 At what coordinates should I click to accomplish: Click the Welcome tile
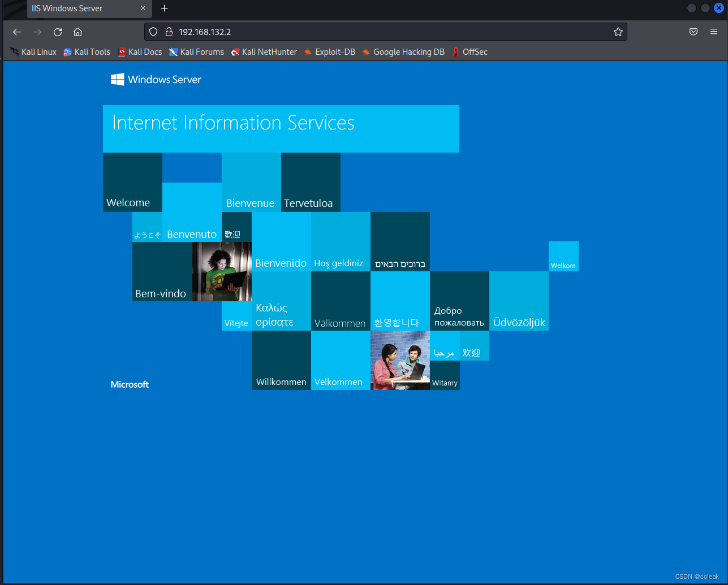[x=132, y=182]
